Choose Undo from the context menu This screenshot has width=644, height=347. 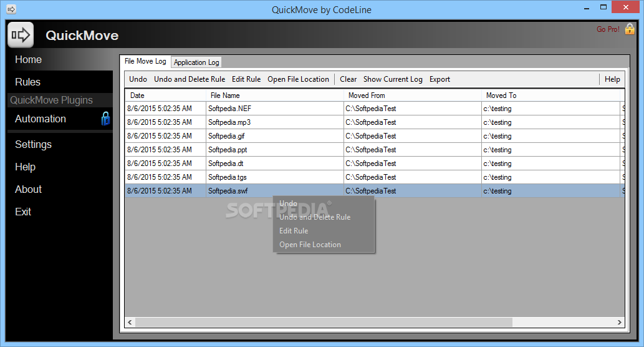288,203
